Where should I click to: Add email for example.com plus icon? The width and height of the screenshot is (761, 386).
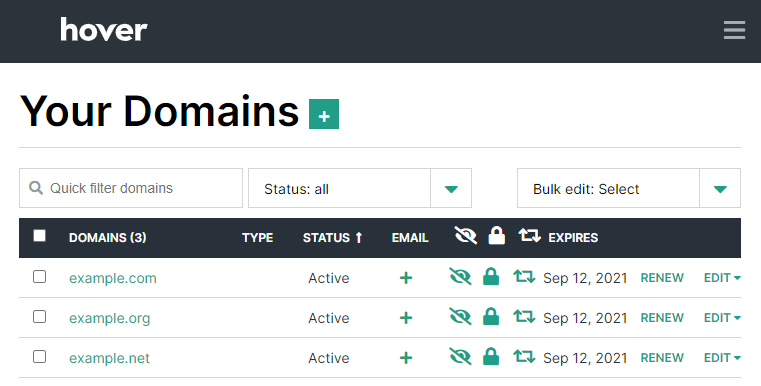406,278
